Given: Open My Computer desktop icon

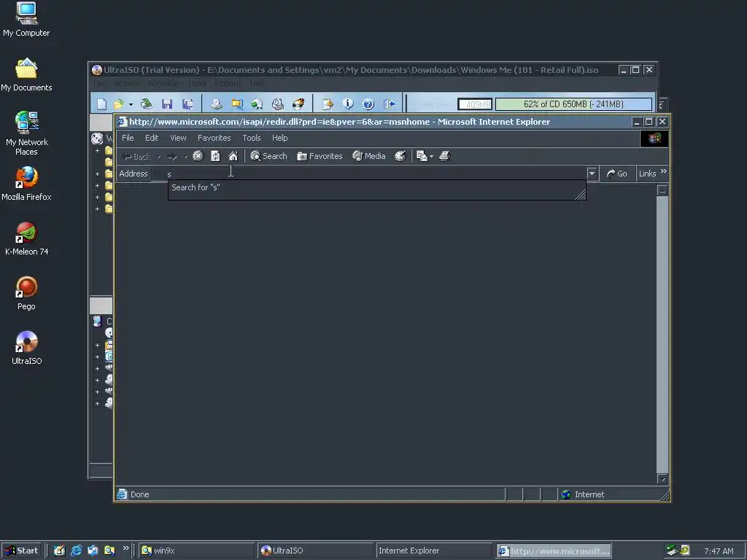Looking at the screenshot, I should click(x=26, y=20).
